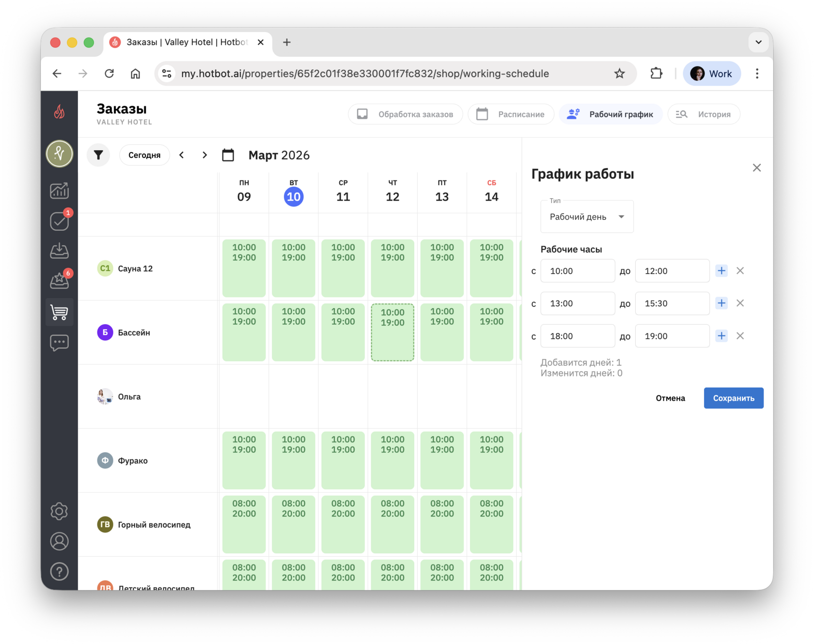Open site information icon in address bar
Viewport: 814px width, 644px height.
pyautogui.click(x=167, y=74)
